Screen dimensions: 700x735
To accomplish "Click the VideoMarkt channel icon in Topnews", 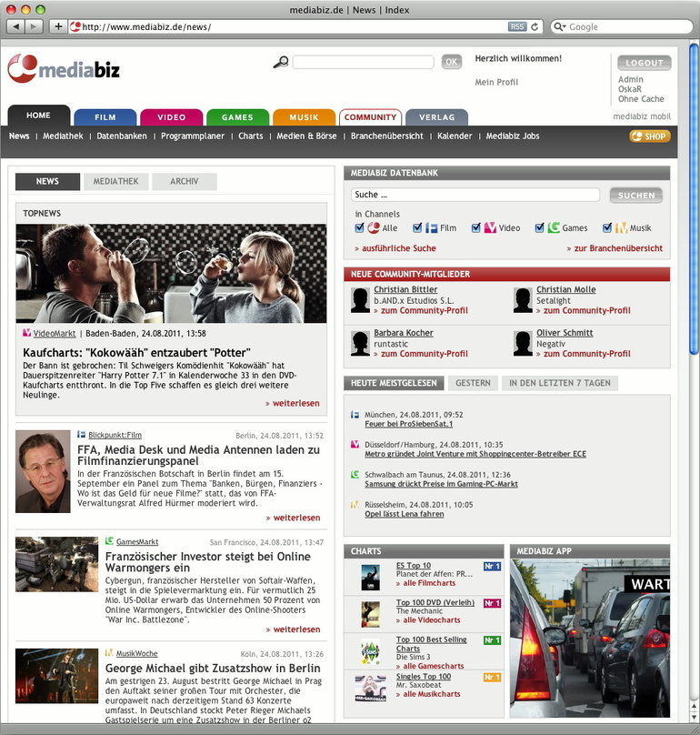I will pyautogui.click(x=26, y=333).
